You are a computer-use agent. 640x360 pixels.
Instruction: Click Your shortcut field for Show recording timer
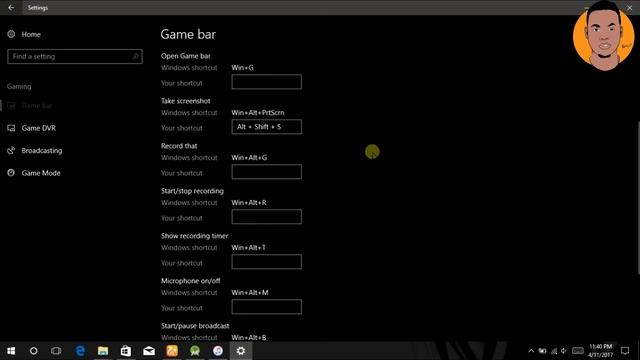(x=267, y=262)
